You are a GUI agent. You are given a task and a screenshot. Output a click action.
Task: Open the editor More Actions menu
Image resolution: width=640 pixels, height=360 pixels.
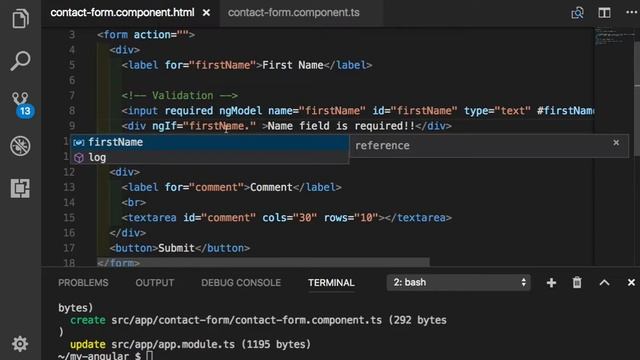[x=631, y=13]
